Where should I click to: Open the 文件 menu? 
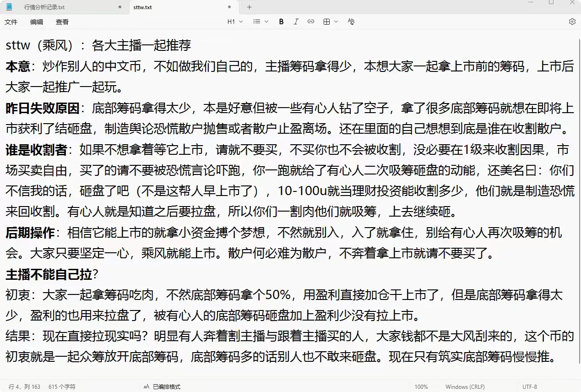tap(11, 22)
